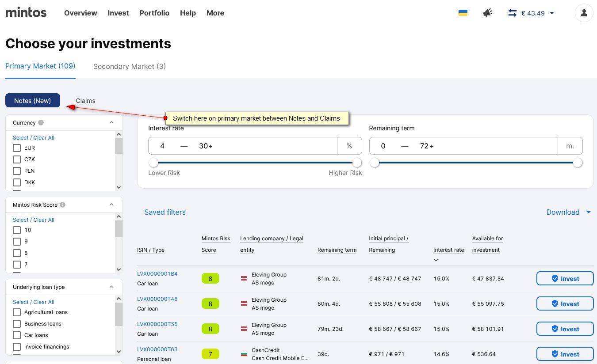The height and width of the screenshot is (364, 597).
Task: Enable Business loans checkbox
Action: 17,324
